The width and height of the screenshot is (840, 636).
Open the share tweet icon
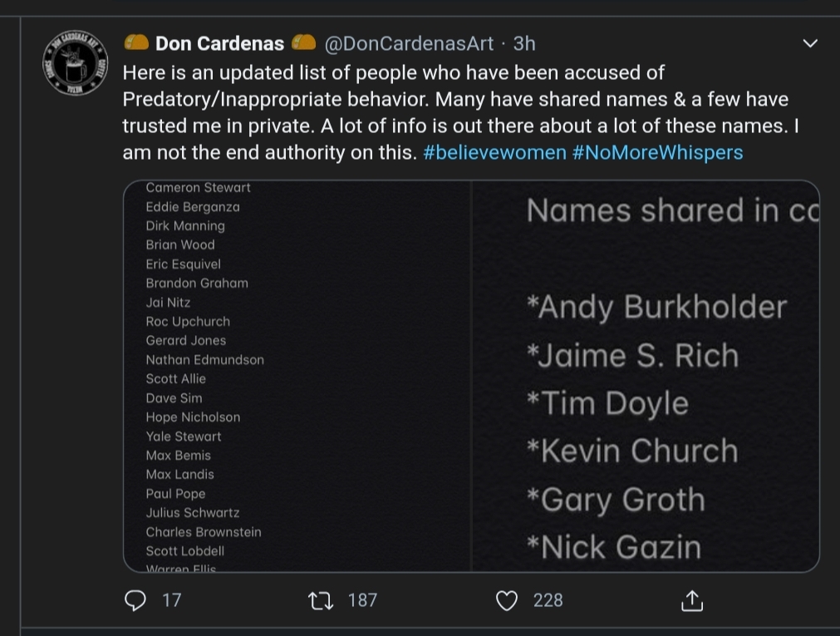691,600
